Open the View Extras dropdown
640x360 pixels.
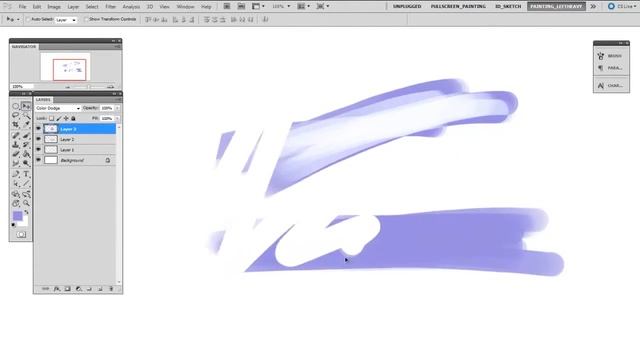[258, 7]
